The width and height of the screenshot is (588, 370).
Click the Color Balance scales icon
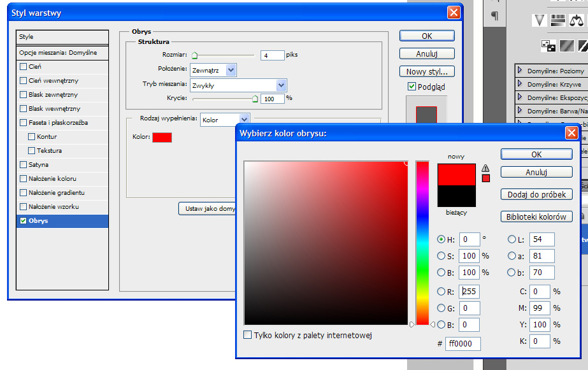click(577, 20)
